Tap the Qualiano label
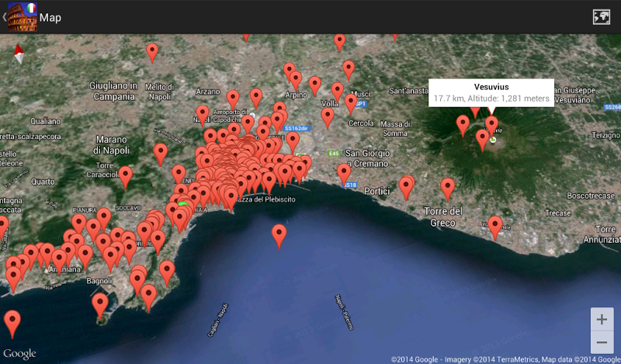The image size is (621, 364). click(x=46, y=121)
